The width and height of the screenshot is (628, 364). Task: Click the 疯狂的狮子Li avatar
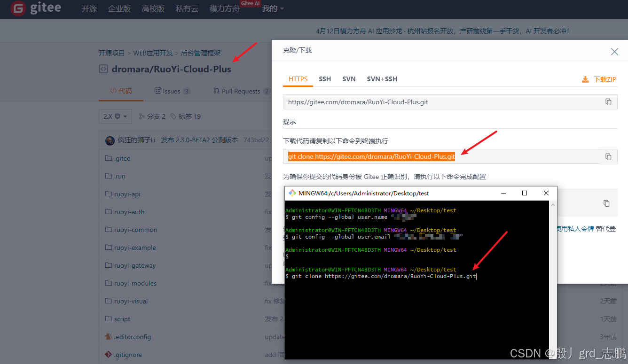[110, 140]
